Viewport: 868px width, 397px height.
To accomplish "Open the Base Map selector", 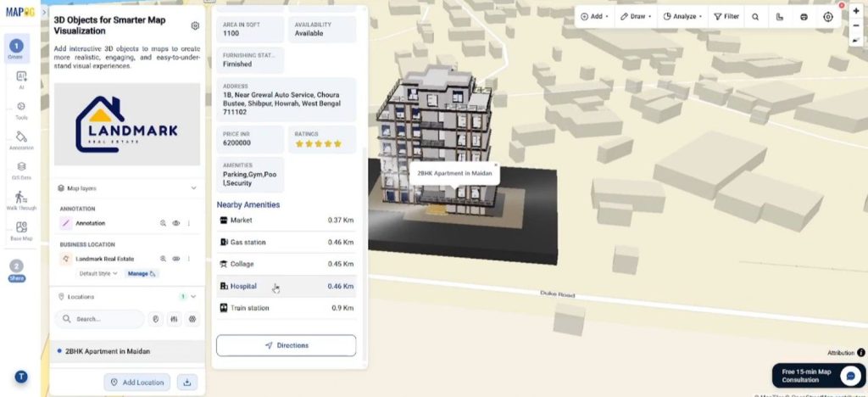I will (x=21, y=231).
